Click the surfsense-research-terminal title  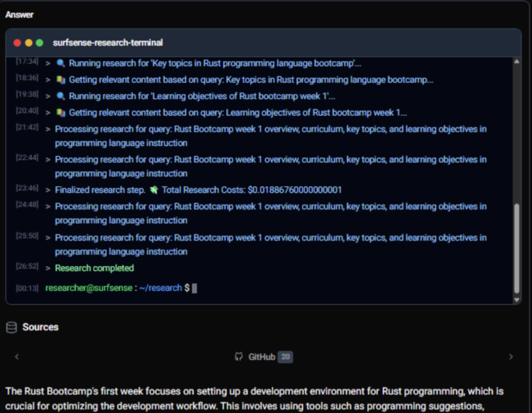click(x=108, y=43)
